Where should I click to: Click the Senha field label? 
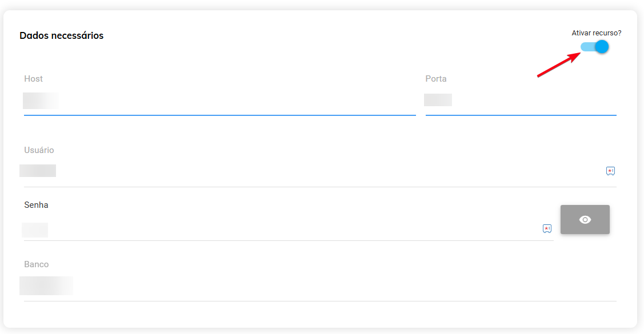[x=36, y=204]
